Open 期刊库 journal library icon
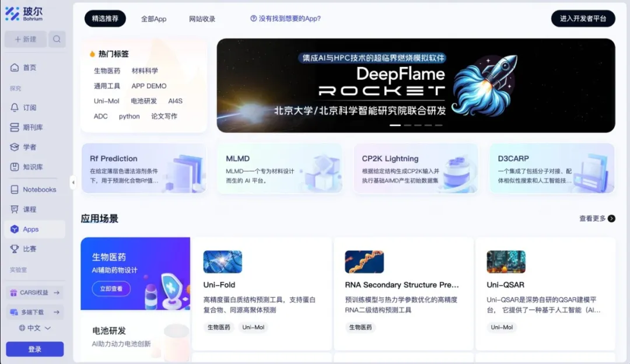The image size is (630, 364). coord(15,128)
